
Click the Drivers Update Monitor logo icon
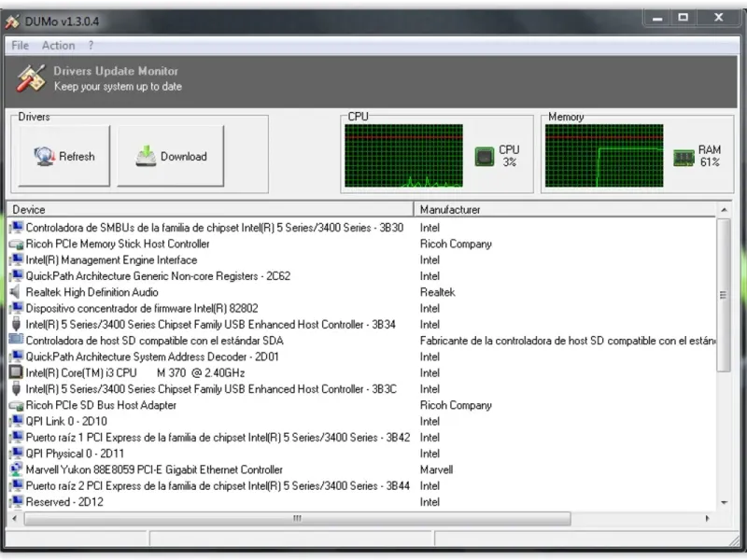(31, 78)
